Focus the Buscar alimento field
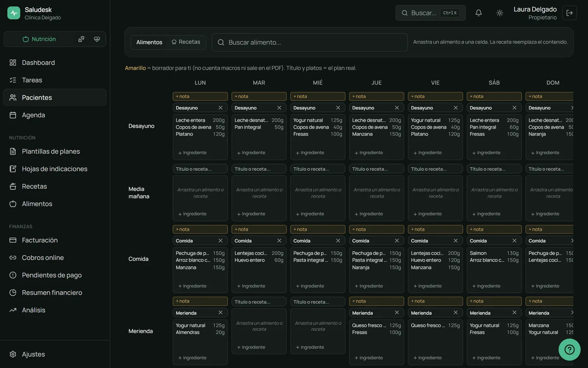 (310, 42)
